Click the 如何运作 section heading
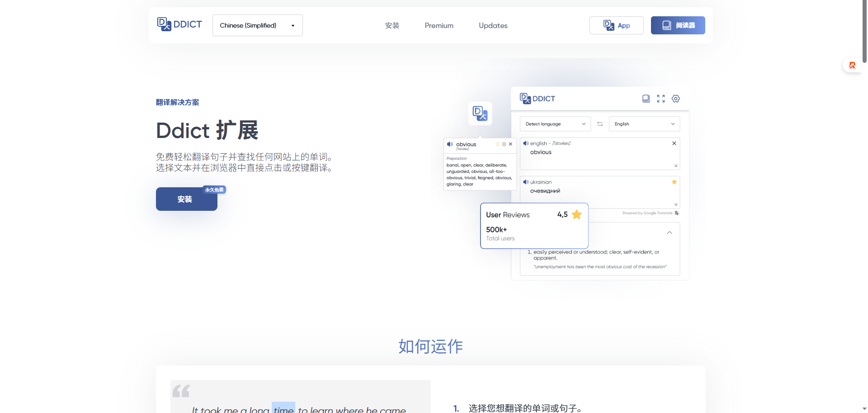868x413 pixels. click(x=430, y=347)
